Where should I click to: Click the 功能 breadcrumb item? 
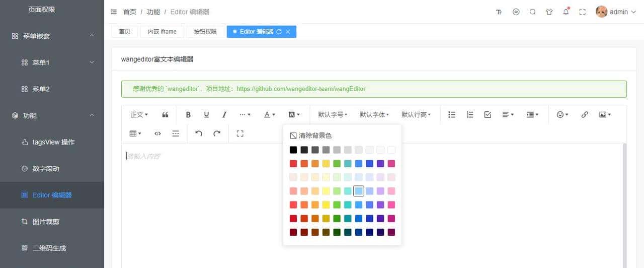[153, 12]
